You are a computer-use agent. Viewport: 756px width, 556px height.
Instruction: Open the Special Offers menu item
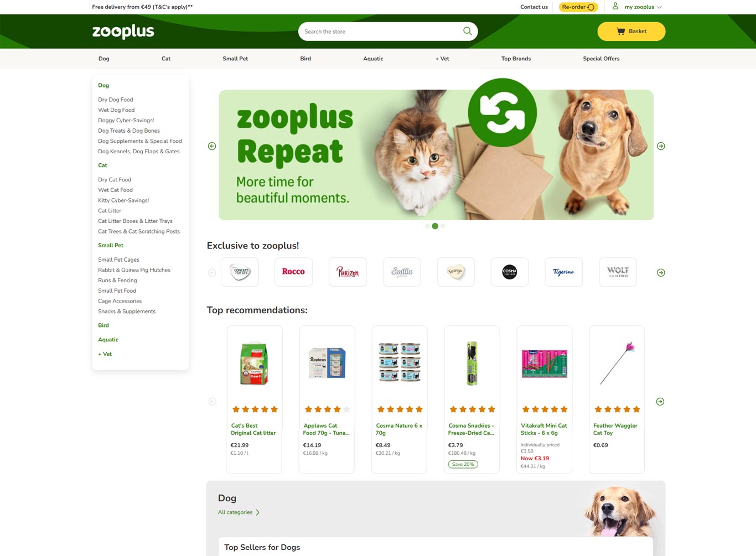coord(601,59)
